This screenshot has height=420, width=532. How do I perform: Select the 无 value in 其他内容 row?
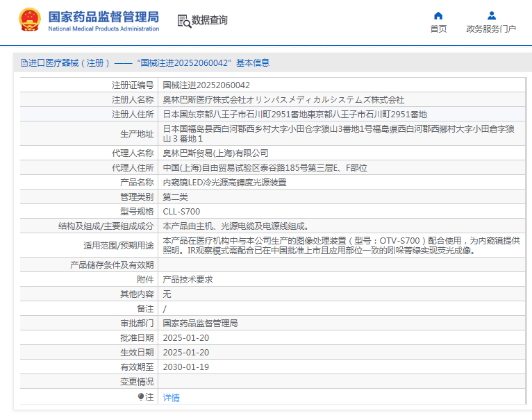click(x=167, y=294)
